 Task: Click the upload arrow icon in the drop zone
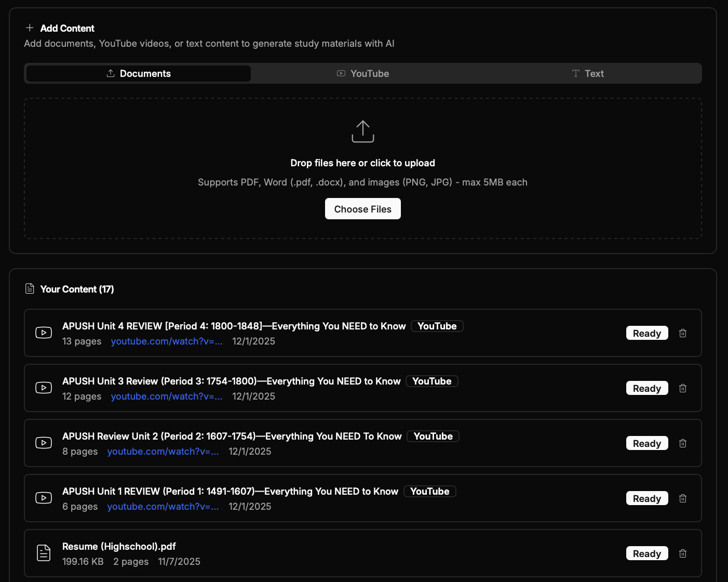[x=362, y=131]
